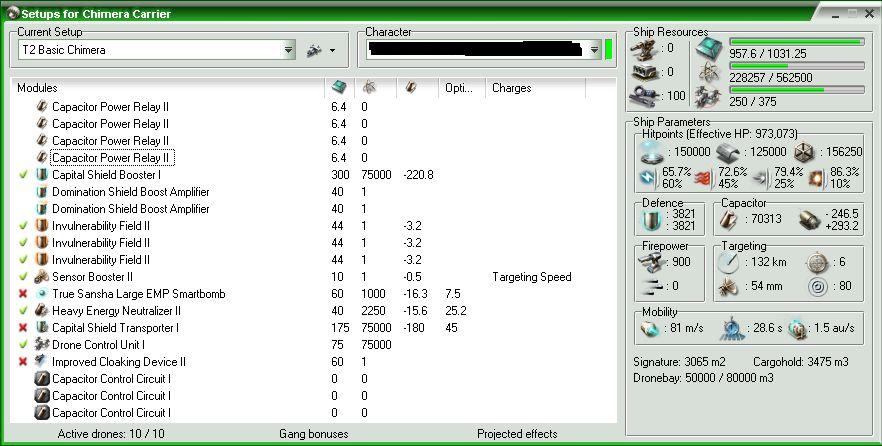
Task: Click the armor hitpoints icon showing 125000
Action: [728, 152]
